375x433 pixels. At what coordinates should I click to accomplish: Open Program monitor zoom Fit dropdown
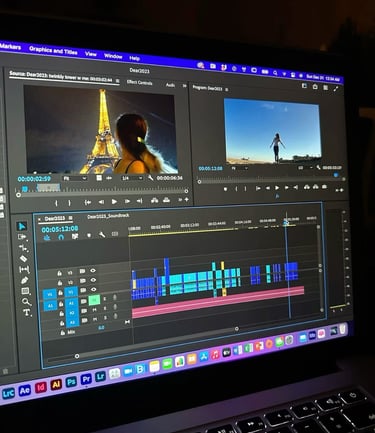click(239, 168)
